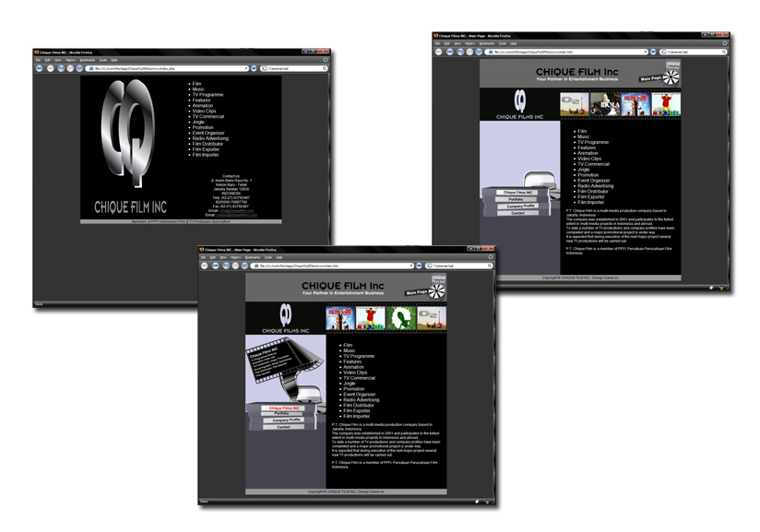Screen dimensions: 760x532
Task: Click 'Video Clips' in the index.php list
Action: [x=204, y=111]
